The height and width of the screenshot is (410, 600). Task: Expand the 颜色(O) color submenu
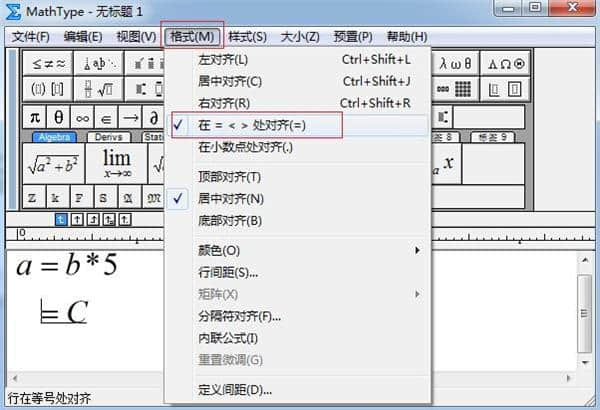pos(297,250)
